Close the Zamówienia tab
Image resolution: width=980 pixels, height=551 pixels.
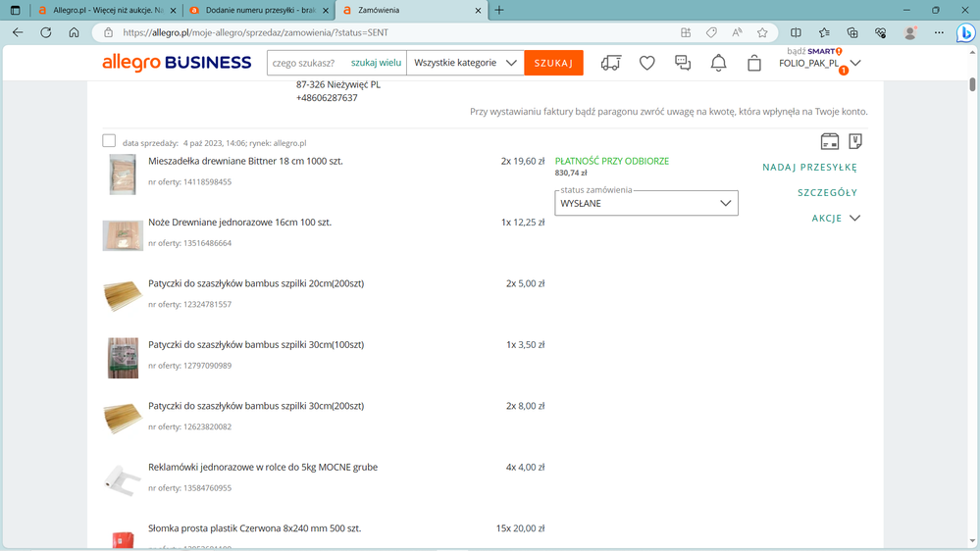pyautogui.click(x=478, y=11)
